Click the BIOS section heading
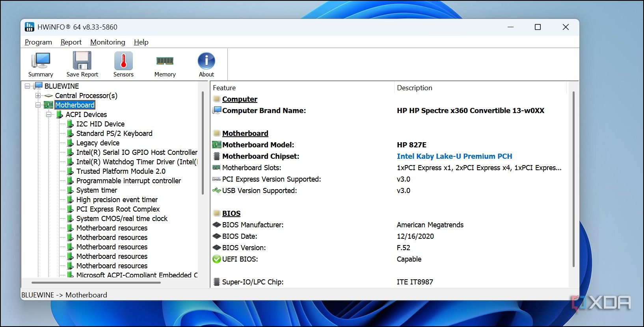644x327 pixels. (231, 214)
